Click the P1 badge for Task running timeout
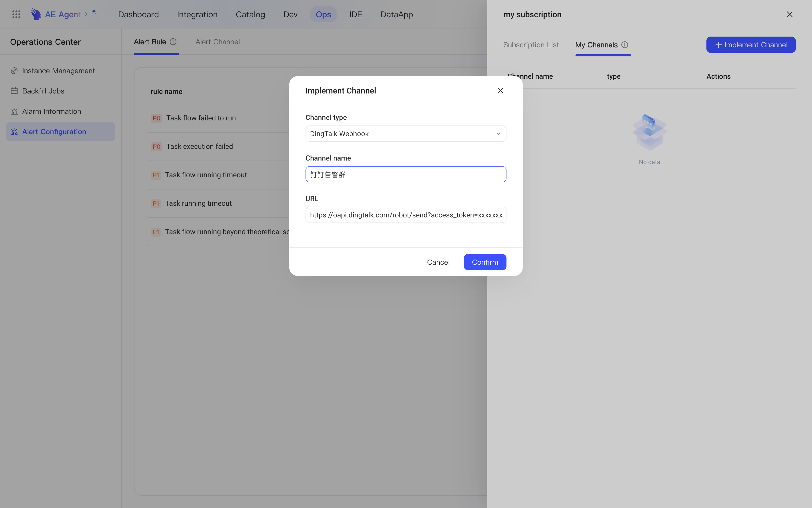This screenshot has height=508, width=812. pos(156,203)
